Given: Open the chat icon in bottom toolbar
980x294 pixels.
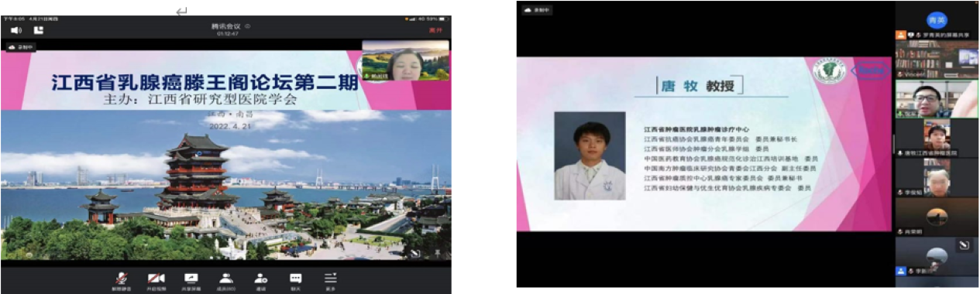Looking at the screenshot, I should click(x=295, y=279).
